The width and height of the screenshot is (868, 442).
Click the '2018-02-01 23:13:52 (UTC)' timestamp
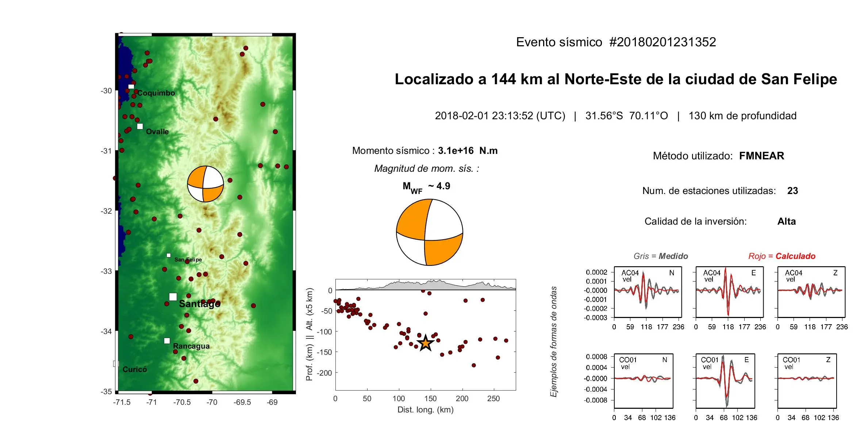point(500,116)
